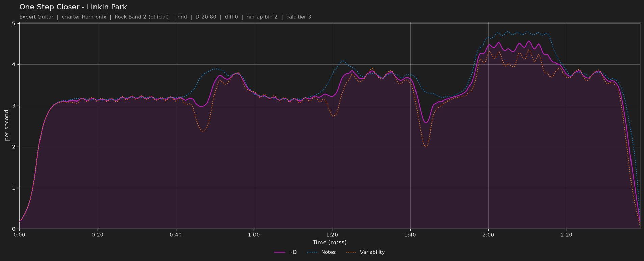This screenshot has width=644, height=261.
Task: Select the "Notes" legend label
Action: click(328, 252)
